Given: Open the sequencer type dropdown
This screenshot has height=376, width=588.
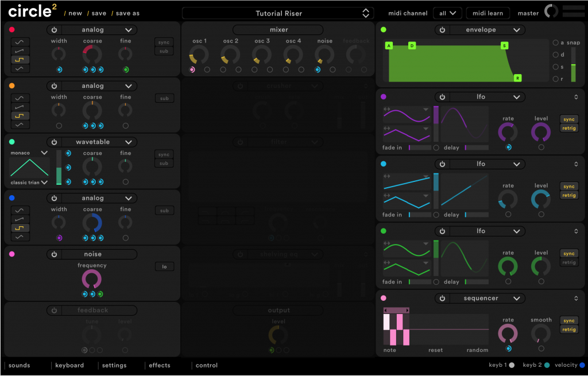Looking at the screenshot, I should point(487,299).
